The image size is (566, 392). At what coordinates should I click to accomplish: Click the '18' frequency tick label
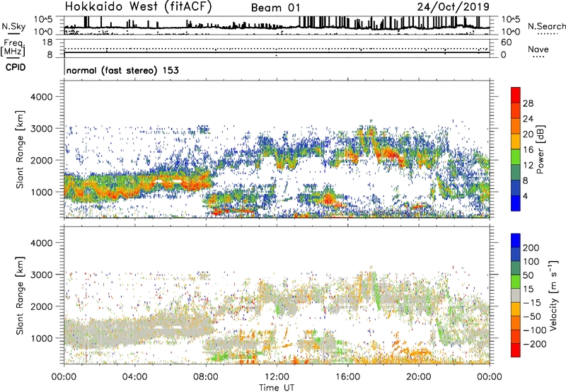click(47, 42)
